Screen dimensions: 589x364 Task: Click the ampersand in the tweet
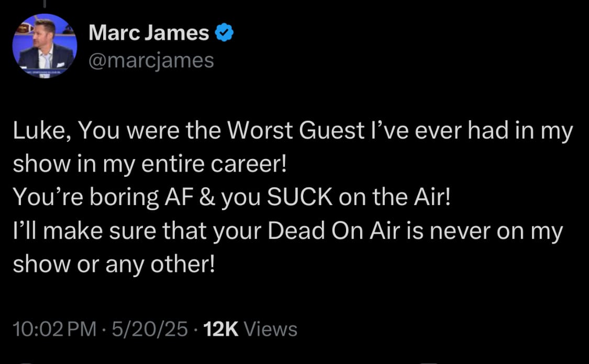click(x=207, y=197)
